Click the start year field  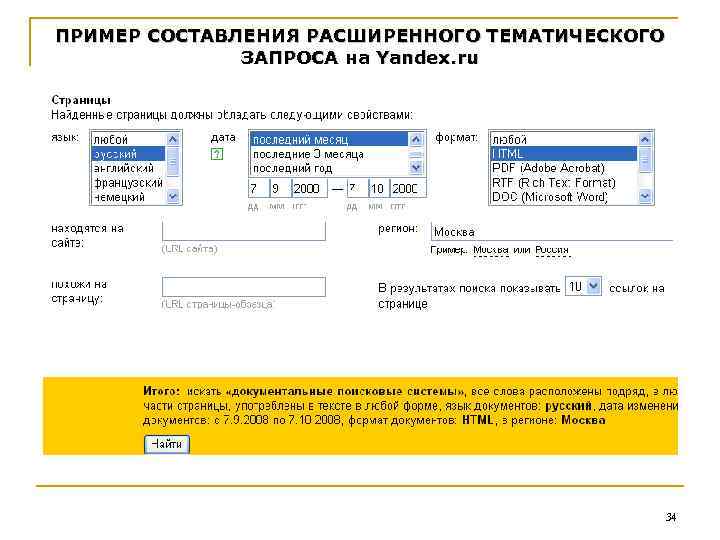tap(309, 188)
